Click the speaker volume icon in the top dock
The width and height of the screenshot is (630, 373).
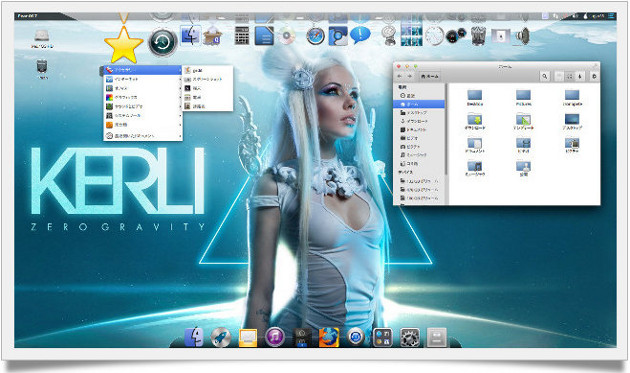tap(523, 36)
